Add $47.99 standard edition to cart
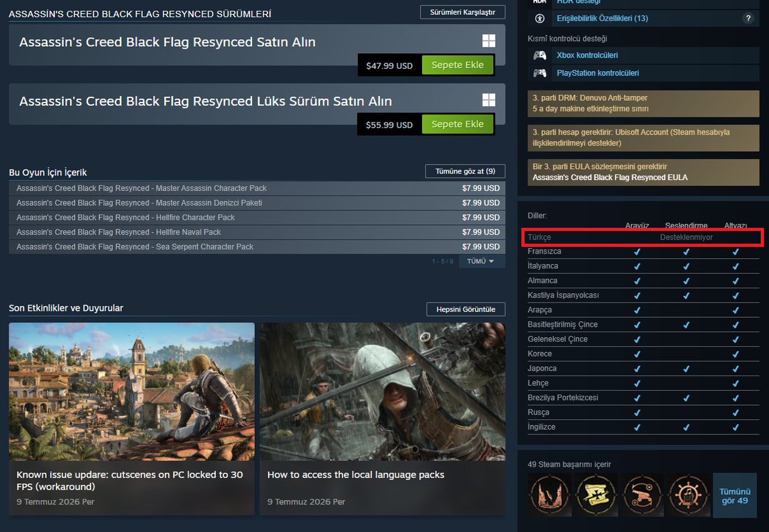 pyautogui.click(x=457, y=65)
